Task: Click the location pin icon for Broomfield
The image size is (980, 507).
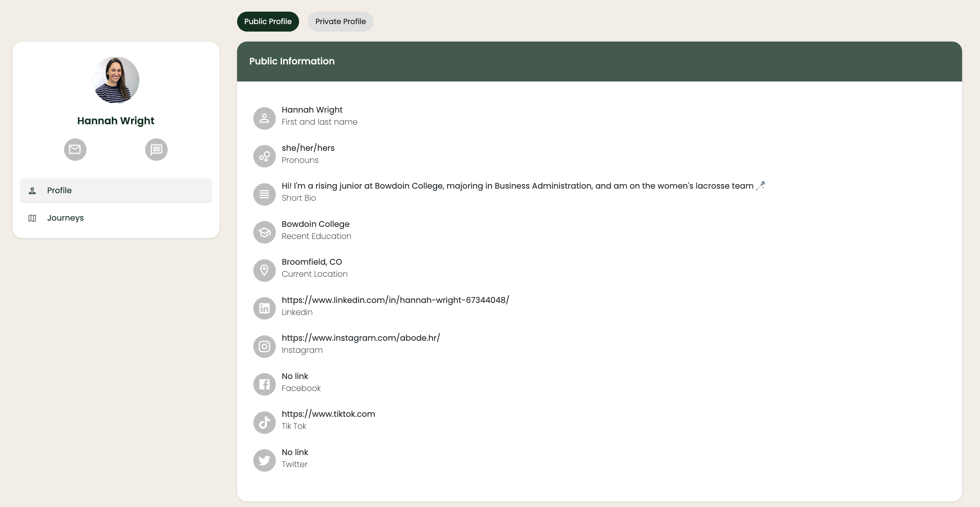Action: click(265, 271)
